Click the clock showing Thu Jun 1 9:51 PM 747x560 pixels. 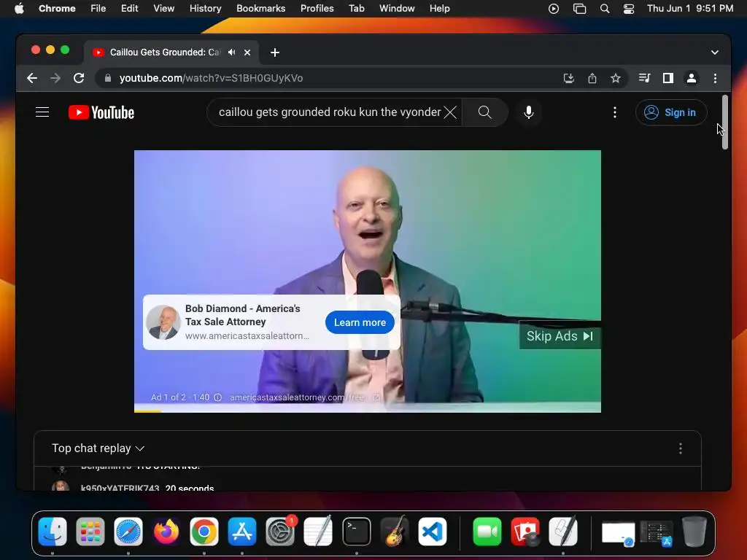tap(690, 9)
